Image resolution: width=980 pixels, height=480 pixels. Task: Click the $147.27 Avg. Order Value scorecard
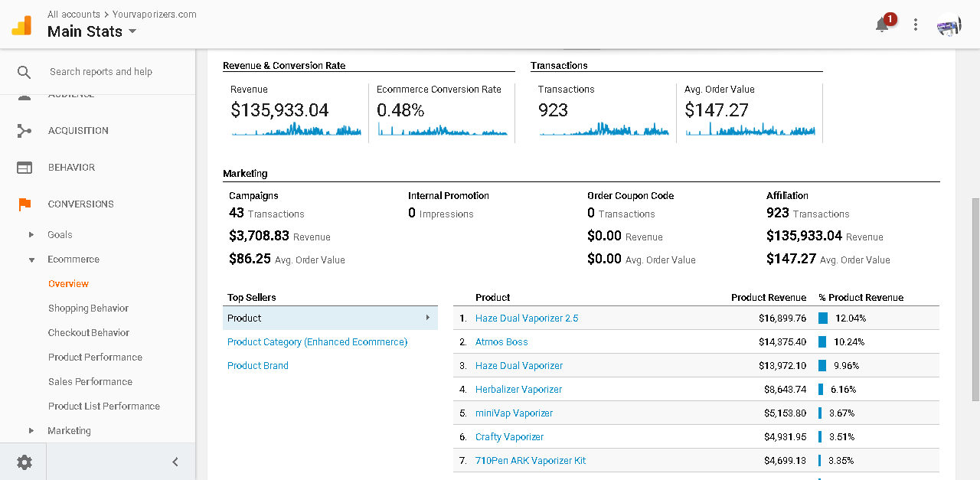coord(717,110)
